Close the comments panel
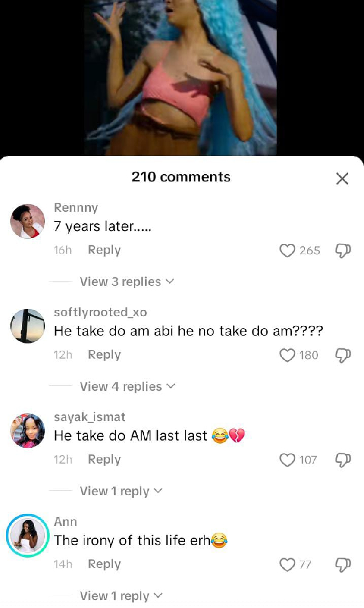 pyautogui.click(x=342, y=178)
